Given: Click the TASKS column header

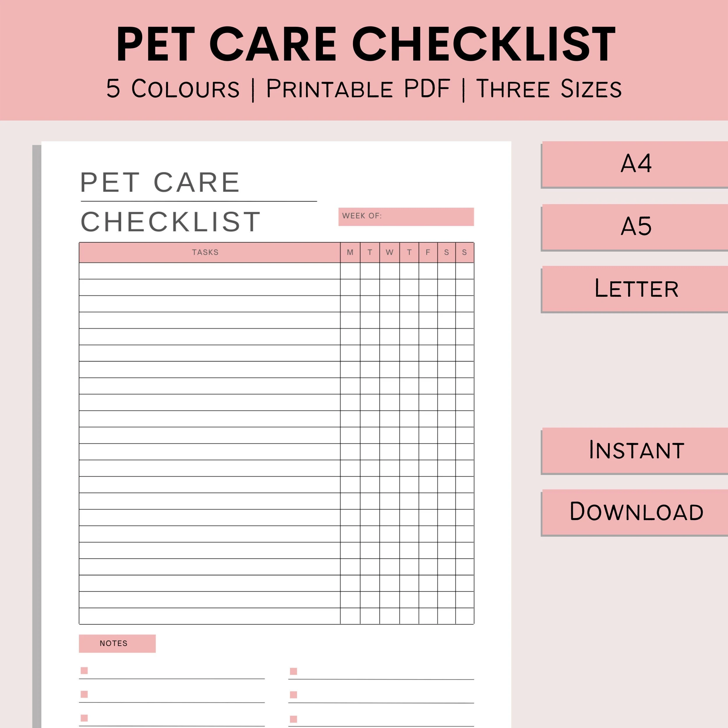Looking at the screenshot, I should tap(205, 252).
